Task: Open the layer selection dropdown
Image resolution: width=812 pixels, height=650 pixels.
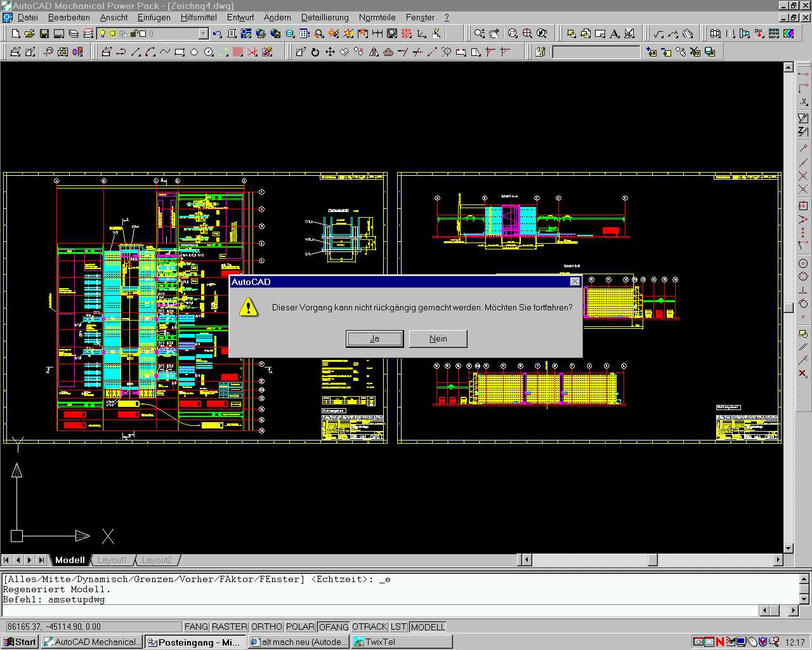Action: pos(203,33)
